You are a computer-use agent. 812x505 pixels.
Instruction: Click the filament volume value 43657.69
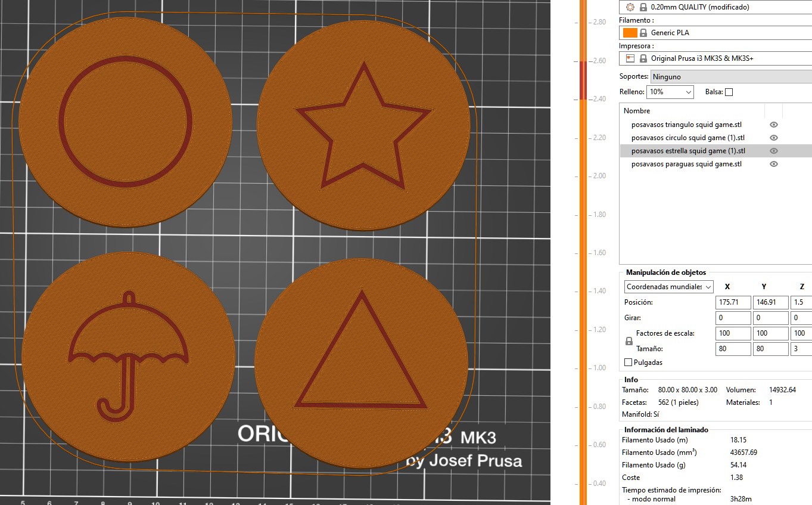point(743,453)
